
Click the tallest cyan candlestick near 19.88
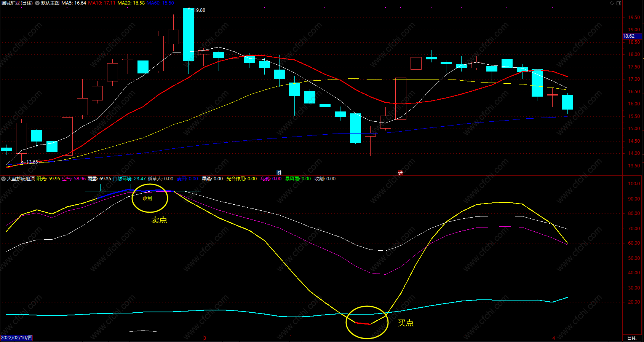tap(188, 34)
